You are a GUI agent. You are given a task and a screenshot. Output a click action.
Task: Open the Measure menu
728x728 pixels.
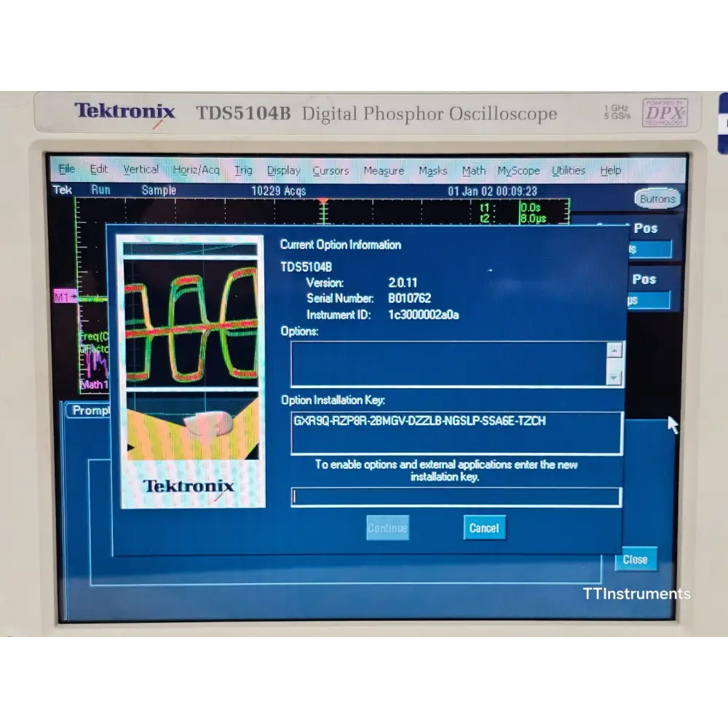click(384, 171)
